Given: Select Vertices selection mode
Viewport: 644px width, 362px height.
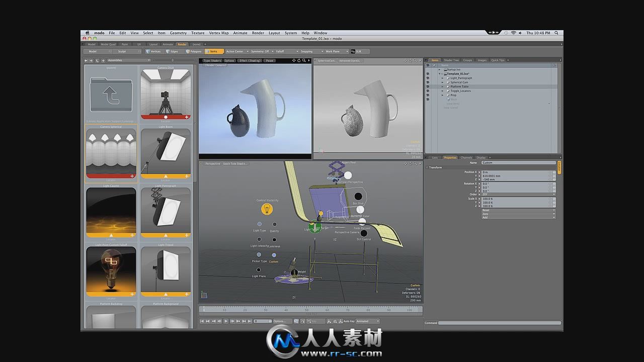Looking at the screenshot, I should click(154, 51).
